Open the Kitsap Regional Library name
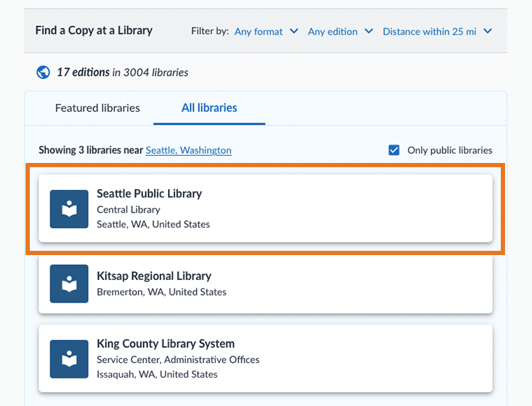532x406 pixels. point(154,276)
